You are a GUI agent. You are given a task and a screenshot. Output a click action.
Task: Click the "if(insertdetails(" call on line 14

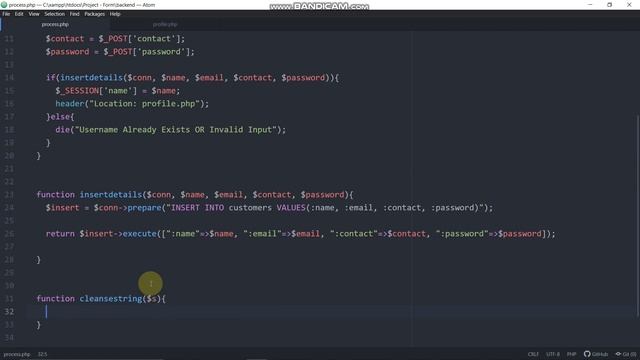[x=87, y=78]
